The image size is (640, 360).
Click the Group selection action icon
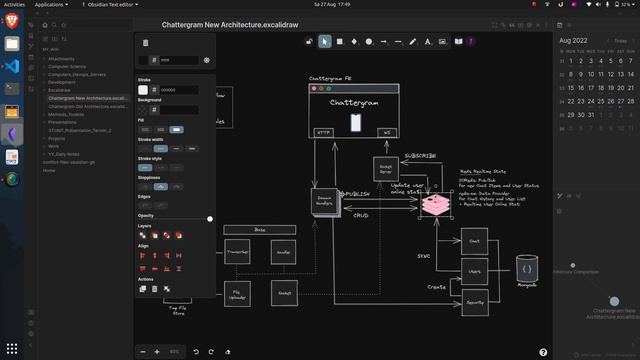(x=167, y=289)
